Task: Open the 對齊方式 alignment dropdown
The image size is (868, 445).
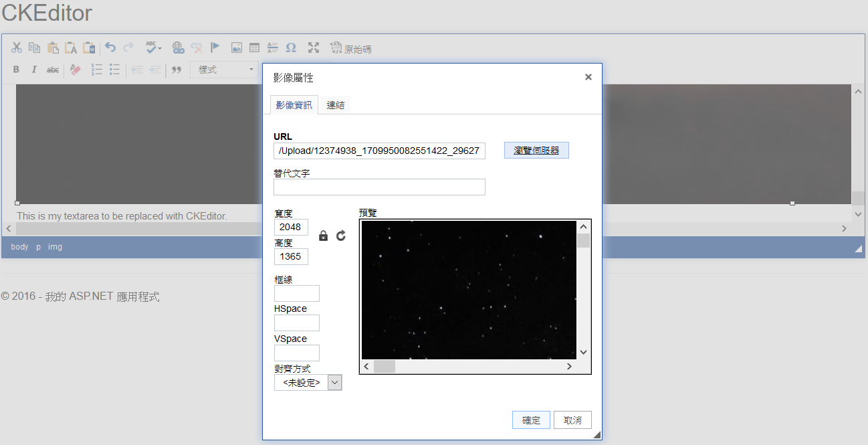Action: [308, 383]
